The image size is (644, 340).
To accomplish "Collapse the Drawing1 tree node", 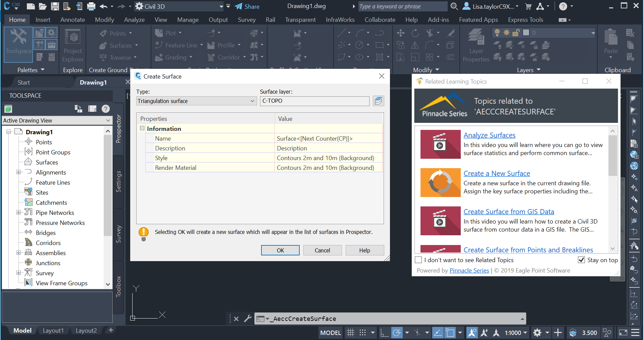I will (x=9, y=132).
